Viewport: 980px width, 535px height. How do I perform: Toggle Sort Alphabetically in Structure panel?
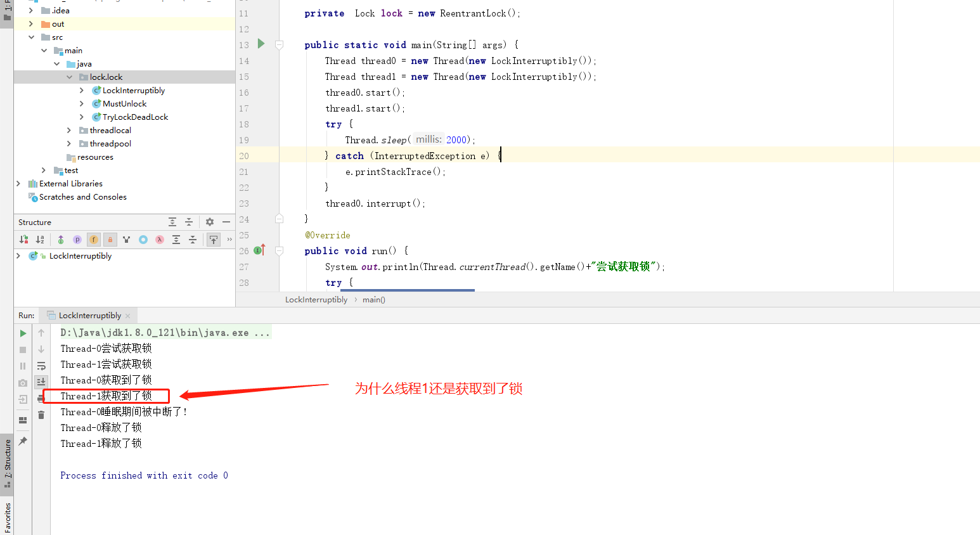coord(40,240)
